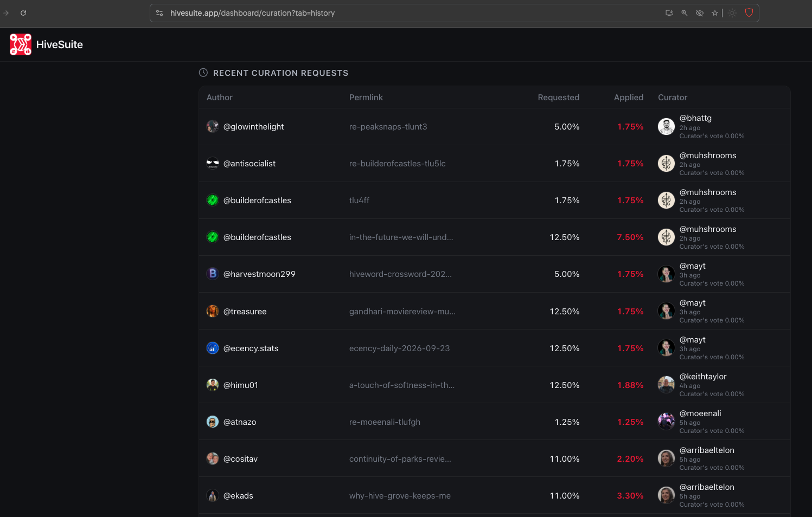
Task: Click the HiveSuite logo icon
Action: 21,44
